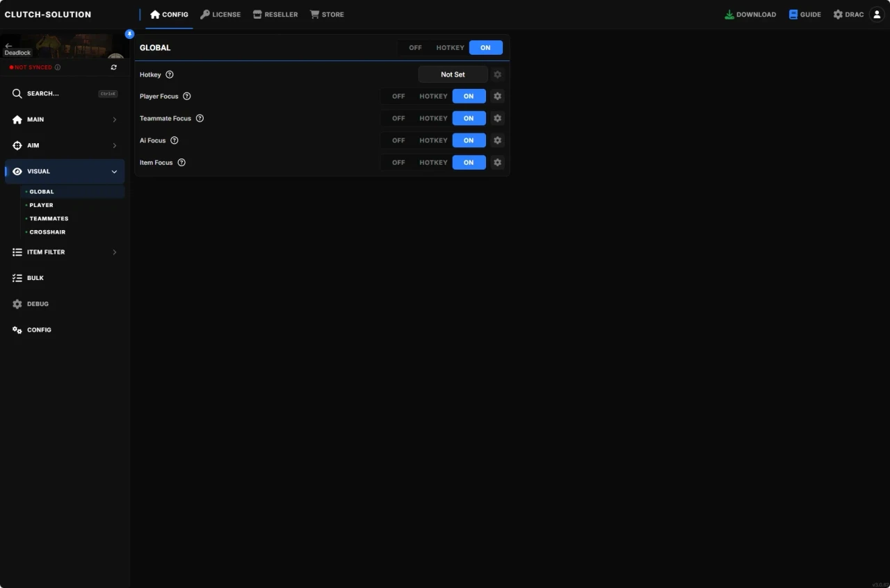Click the info icon beside NOT SYNCED

click(57, 67)
